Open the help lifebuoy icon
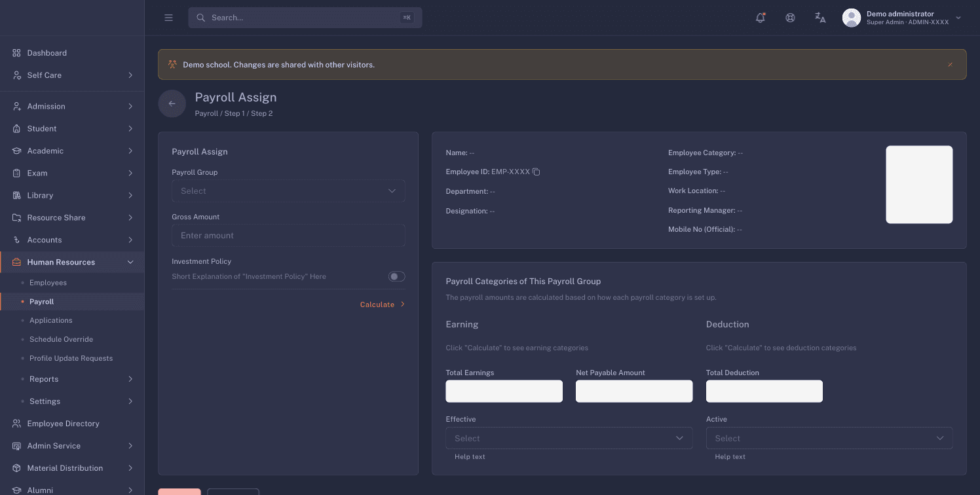The height and width of the screenshot is (495, 980). [790, 18]
